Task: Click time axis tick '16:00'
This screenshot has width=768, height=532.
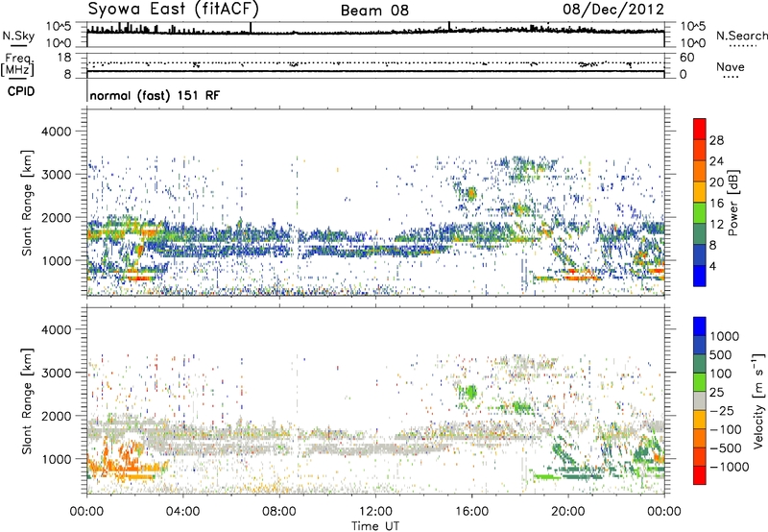Action: (x=471, y=512)
